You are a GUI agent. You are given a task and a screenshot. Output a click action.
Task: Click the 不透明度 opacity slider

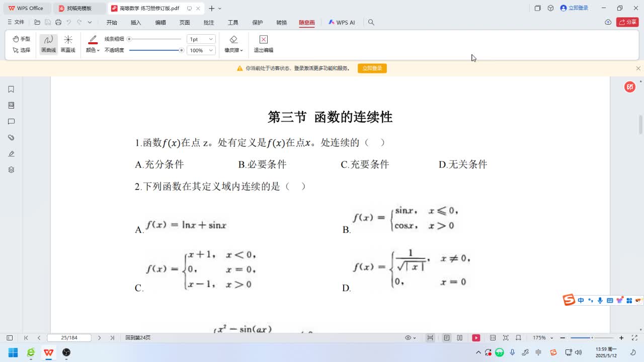point(156,50)
